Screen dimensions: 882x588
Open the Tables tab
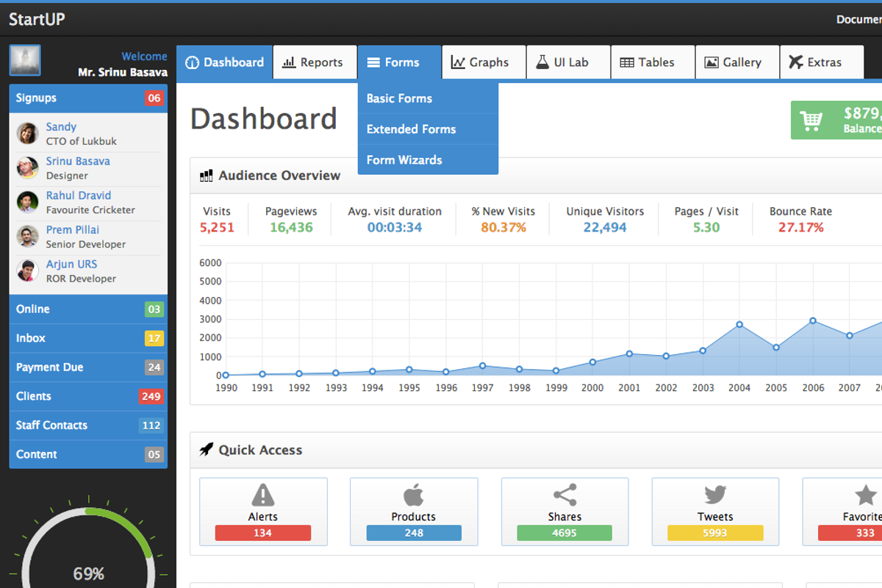[653, 62]
